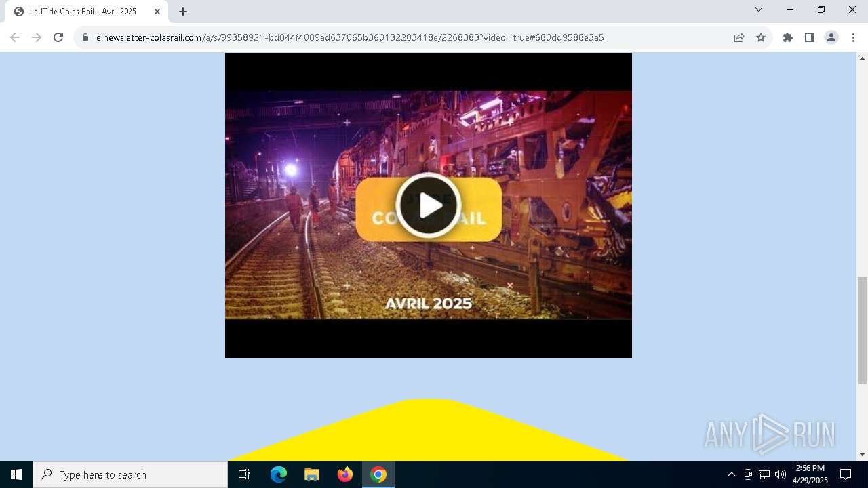The image size is (868, 488).
Task: Click page scroll up arrow
Action: click(863, 58)
